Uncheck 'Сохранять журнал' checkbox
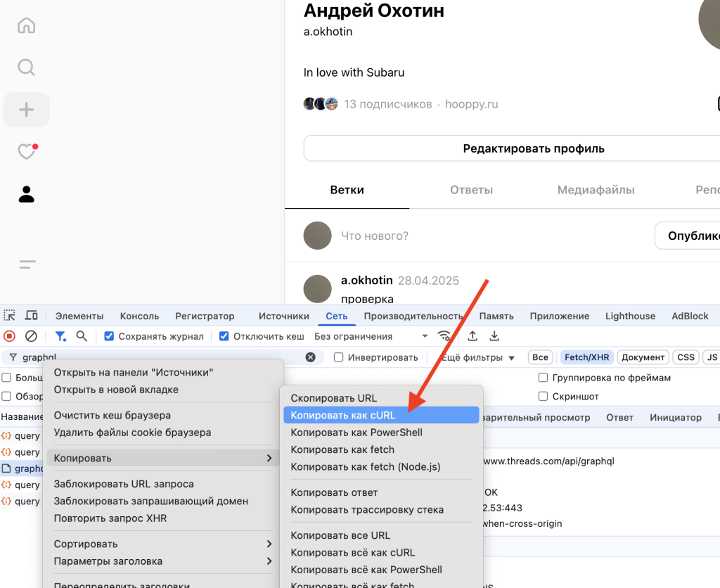 click(109, 336)
